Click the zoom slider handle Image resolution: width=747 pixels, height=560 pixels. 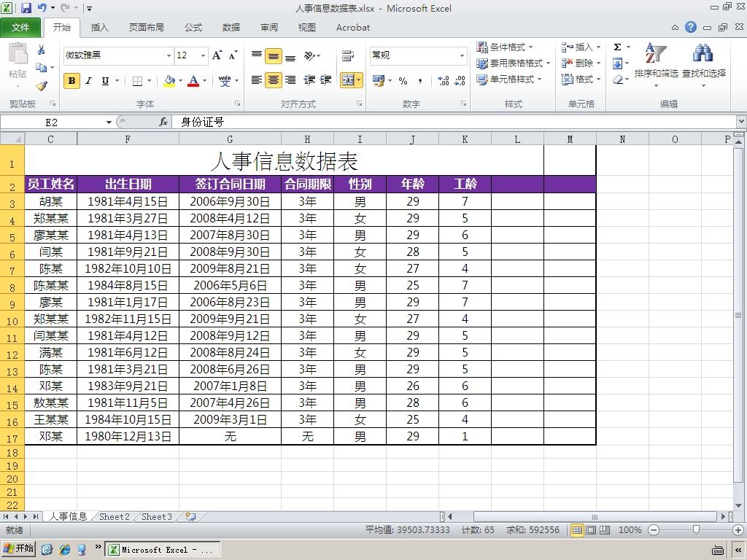click(696, 529)
